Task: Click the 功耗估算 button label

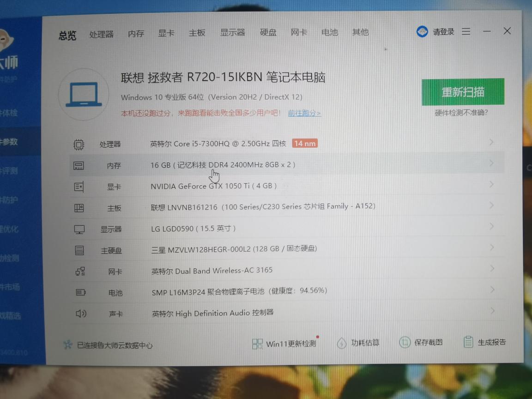Action: tap(365, 343)
